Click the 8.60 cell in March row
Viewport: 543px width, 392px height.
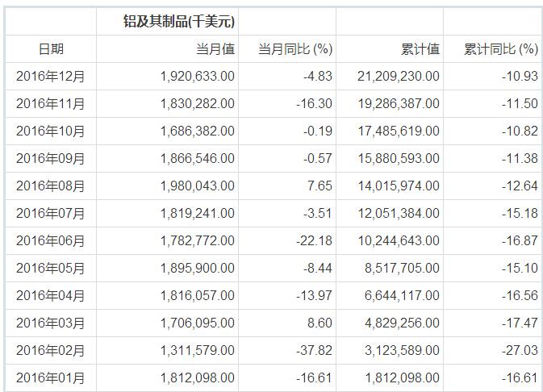(x=320, y=323)
